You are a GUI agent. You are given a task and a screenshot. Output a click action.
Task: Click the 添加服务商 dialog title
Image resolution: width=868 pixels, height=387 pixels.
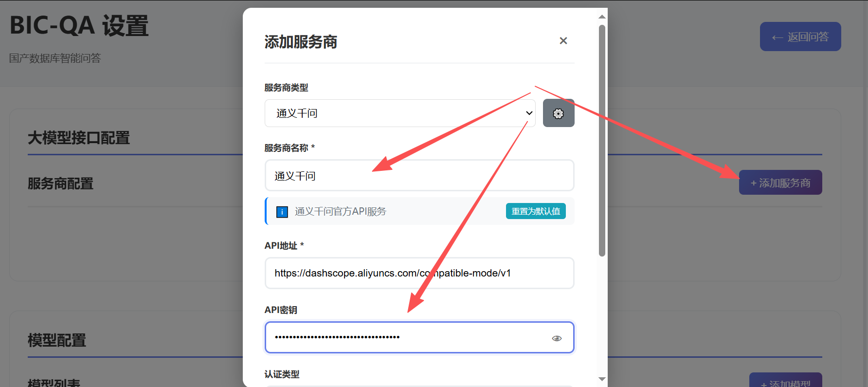click(301, 42)
